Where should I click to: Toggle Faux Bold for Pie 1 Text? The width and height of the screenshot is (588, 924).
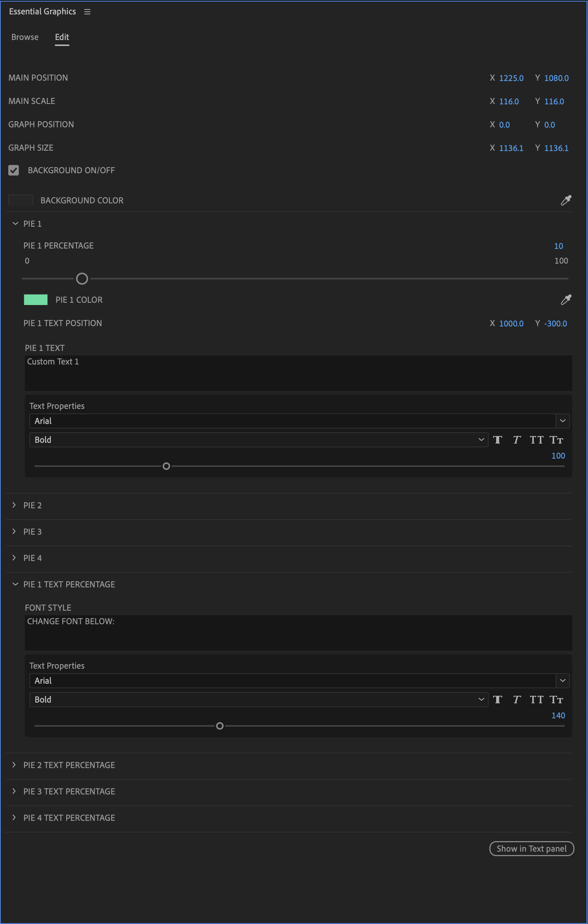pos(497,440)
